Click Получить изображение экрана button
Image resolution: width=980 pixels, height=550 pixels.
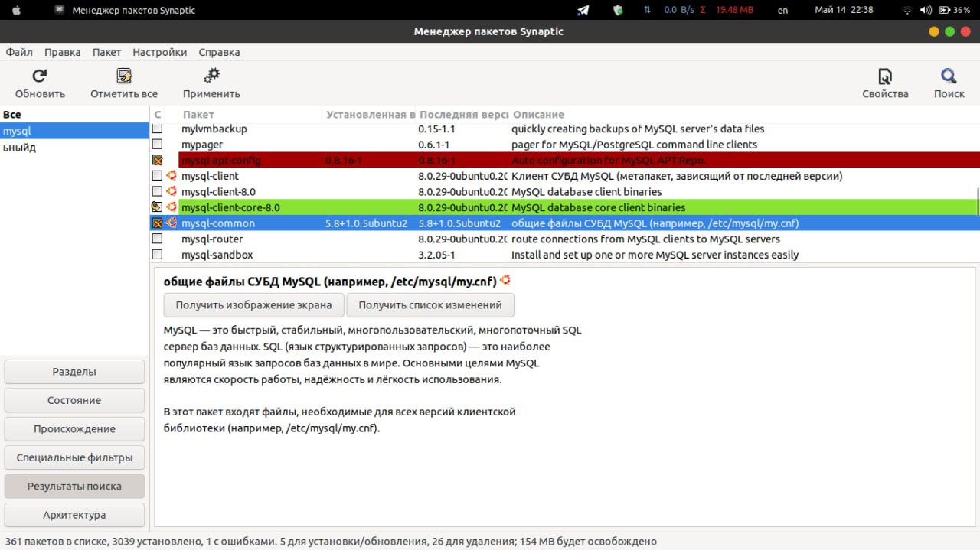pos(254,304)
